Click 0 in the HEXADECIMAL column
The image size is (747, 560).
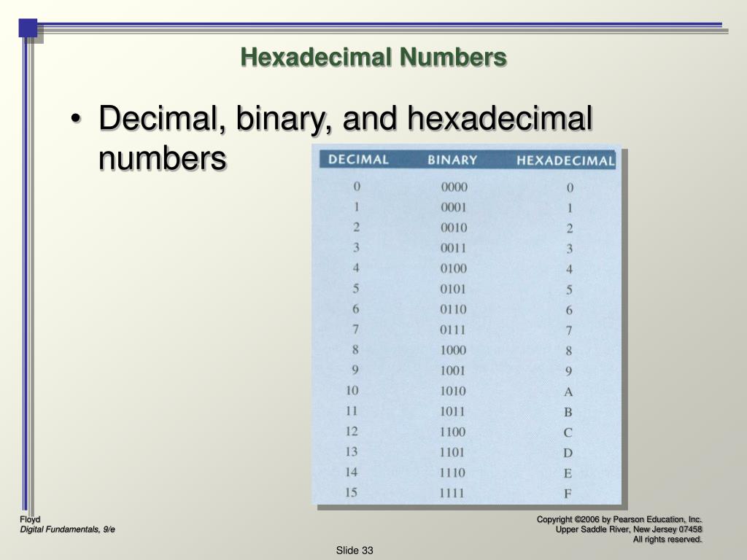tap(570, 188)
